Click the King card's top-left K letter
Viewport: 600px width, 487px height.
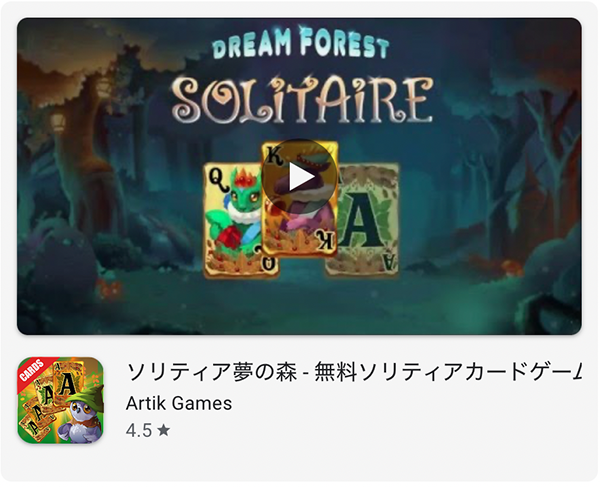(273, 156)
